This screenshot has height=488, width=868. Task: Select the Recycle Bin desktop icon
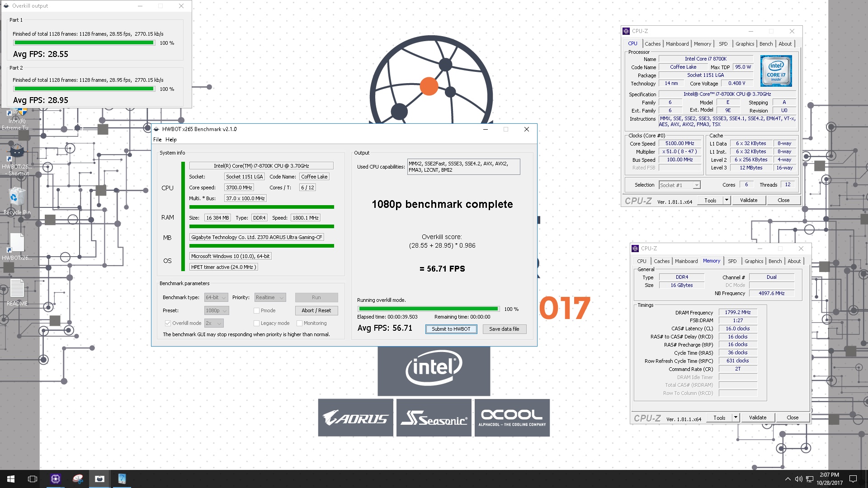point(17,201)
